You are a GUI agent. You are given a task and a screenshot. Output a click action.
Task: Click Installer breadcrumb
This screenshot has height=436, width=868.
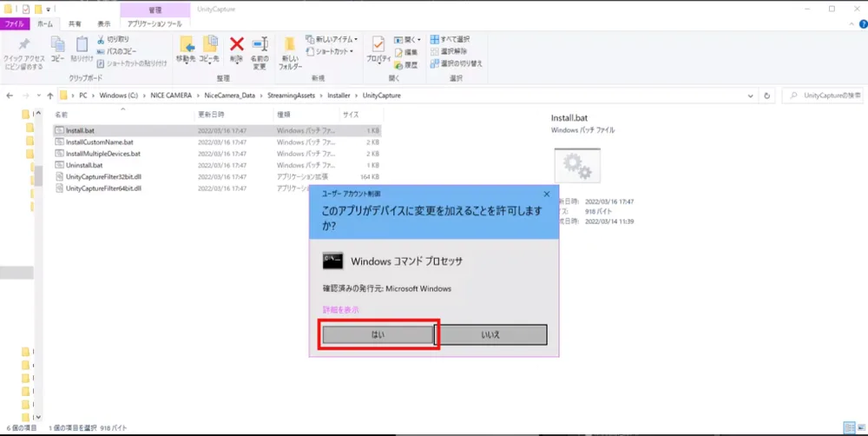click(339, 96)
